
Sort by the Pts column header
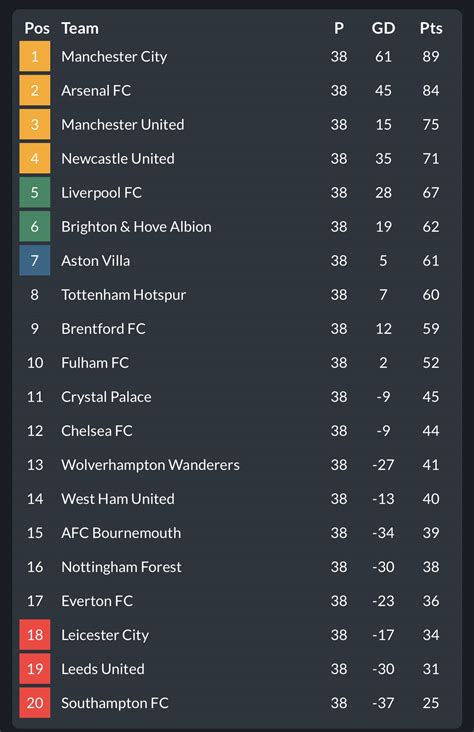coord(431,28)
